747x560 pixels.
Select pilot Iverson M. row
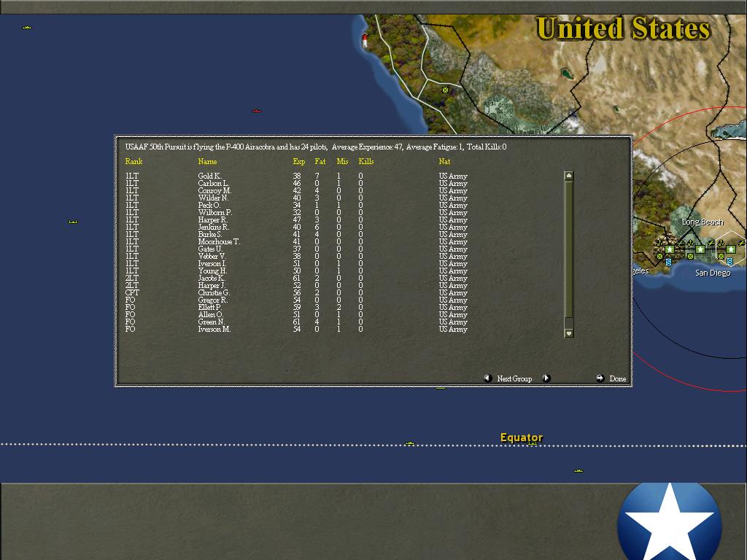296,329
